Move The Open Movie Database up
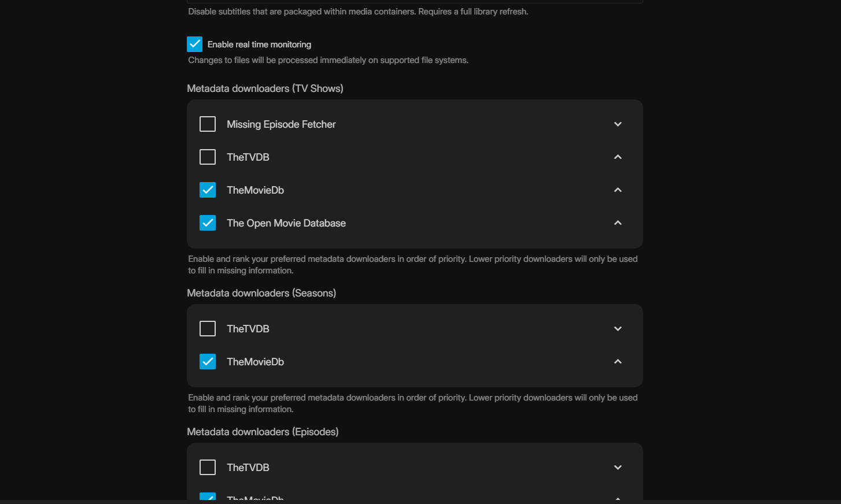This screenshot has height=504, width=841. click(618, 223)
